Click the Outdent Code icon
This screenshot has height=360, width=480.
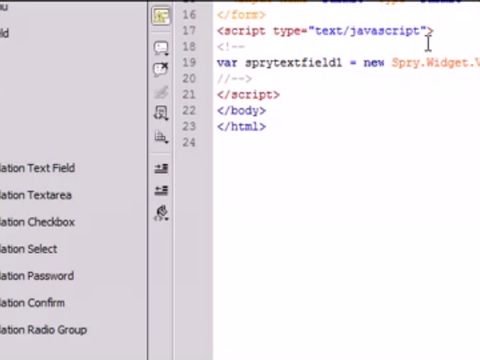coord(161,190)
